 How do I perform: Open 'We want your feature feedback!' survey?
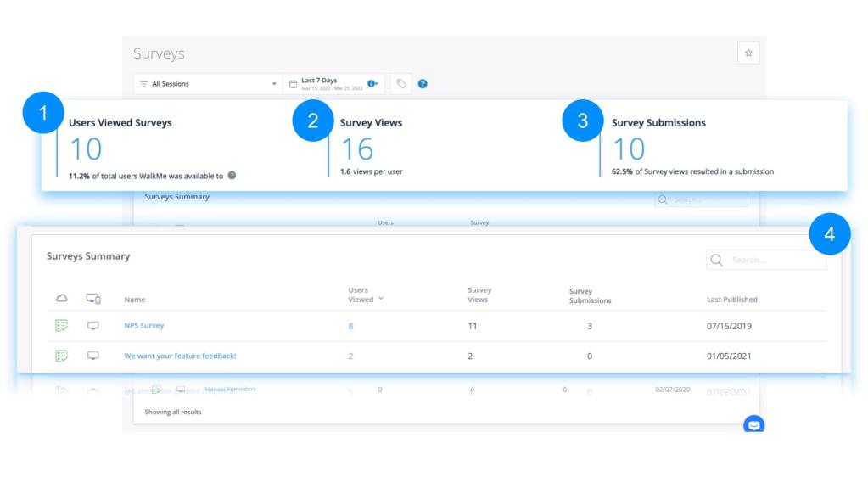click(180, 356)
